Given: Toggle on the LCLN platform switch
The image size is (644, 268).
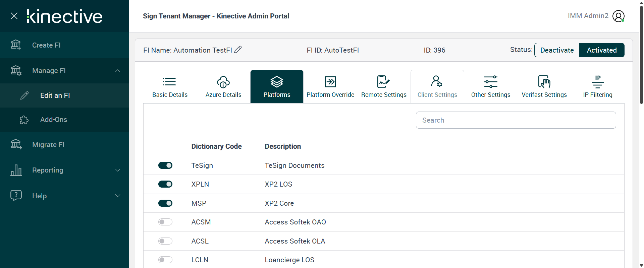Looking at the screenshot, I should pyautogui.click(x=165, y=260).
